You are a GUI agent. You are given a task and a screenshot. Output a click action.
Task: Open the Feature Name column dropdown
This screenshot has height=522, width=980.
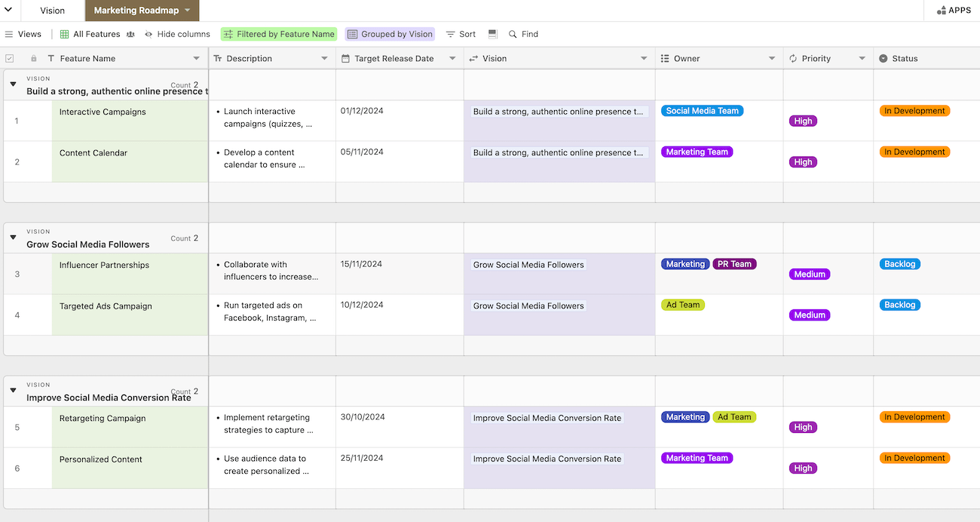pyautogui.click(x=195, y=58)
